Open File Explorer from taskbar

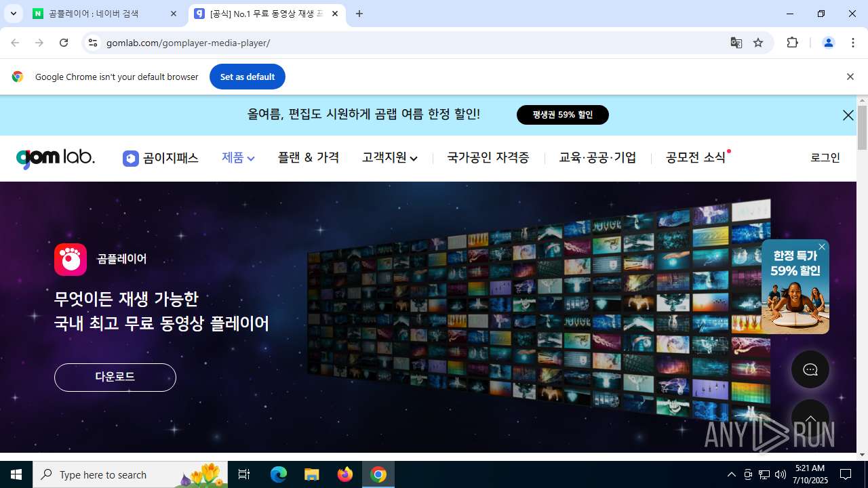tap(312, 474)
